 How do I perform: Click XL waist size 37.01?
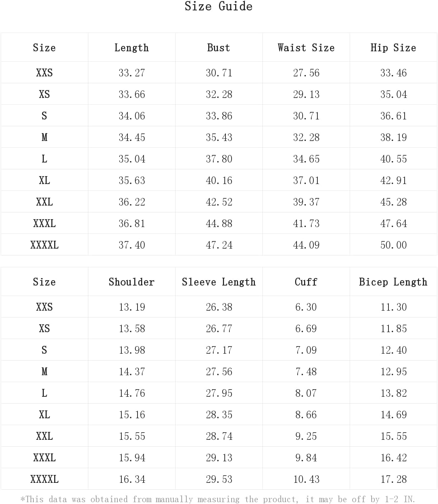[306, 180]
